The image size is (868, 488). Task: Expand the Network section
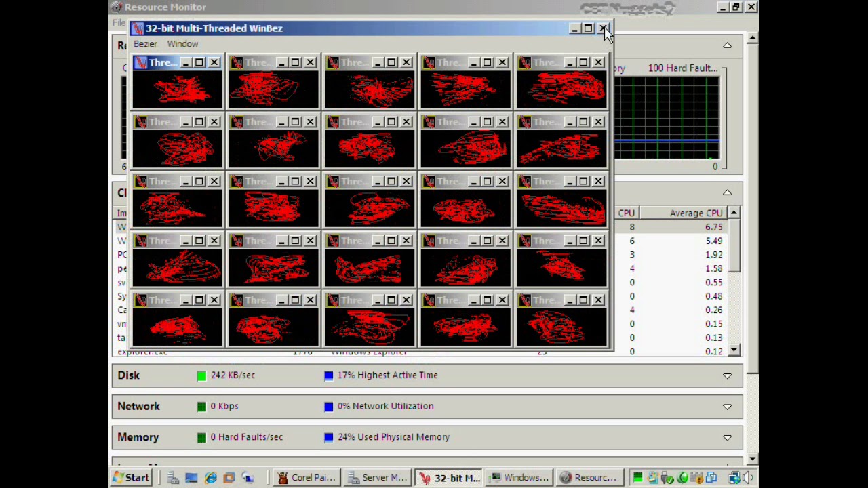(727, 407)
